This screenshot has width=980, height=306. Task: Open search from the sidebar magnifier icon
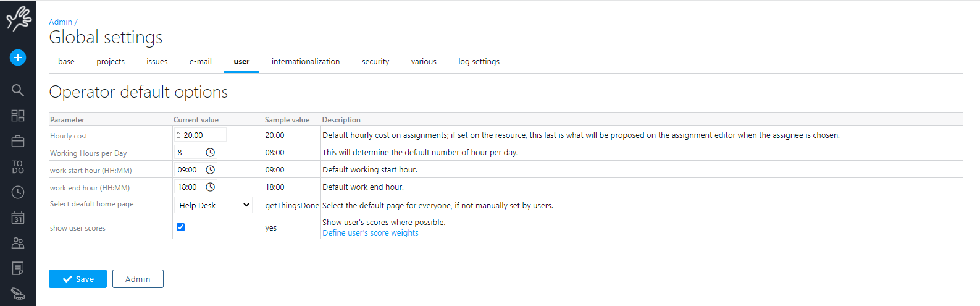click(18, 90)
